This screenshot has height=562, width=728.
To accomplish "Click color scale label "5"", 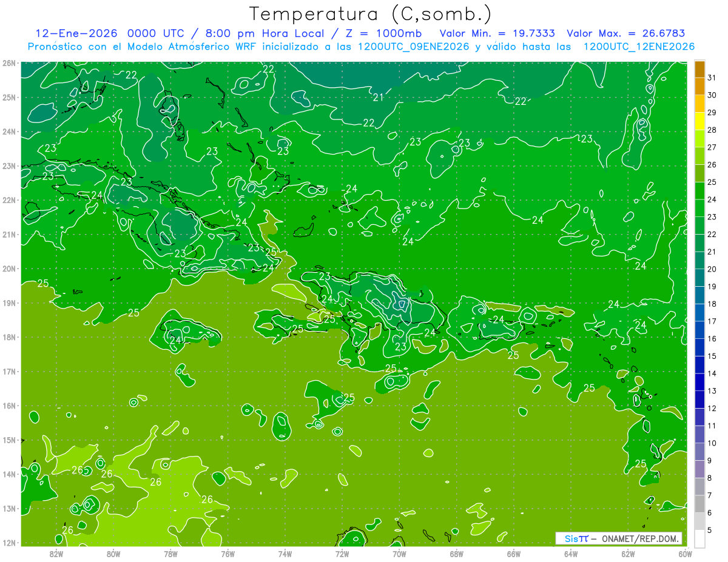I will 710,530.
